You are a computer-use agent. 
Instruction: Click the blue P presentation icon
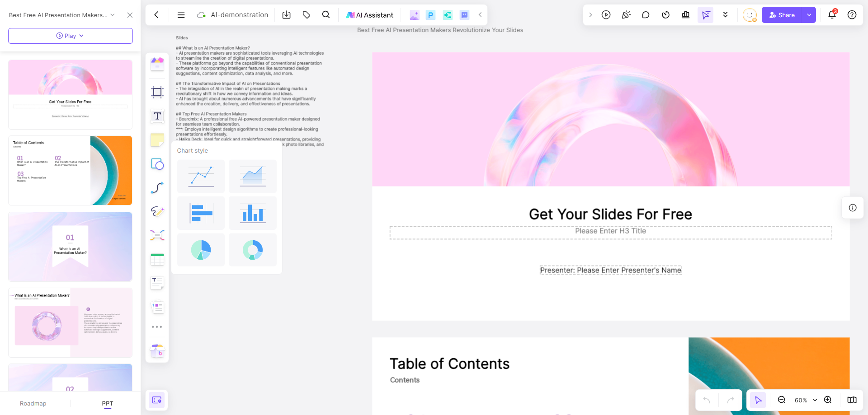431,15
